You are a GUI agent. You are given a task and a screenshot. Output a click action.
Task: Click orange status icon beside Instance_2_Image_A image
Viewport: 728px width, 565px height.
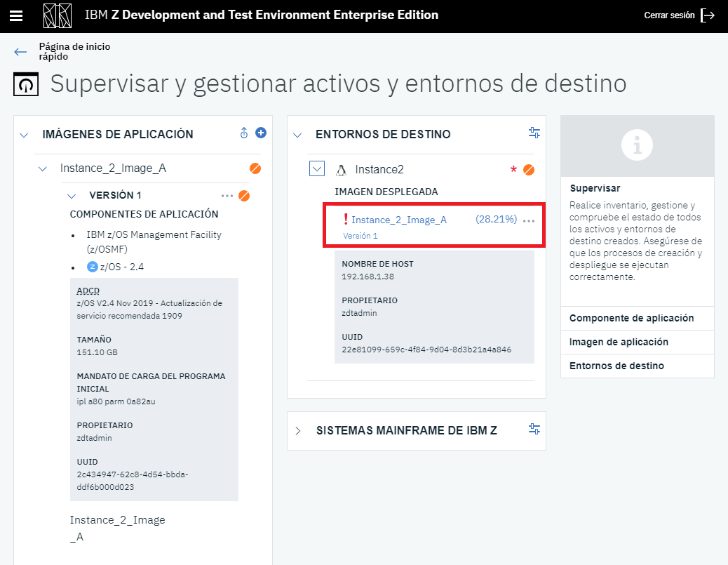tap(255, 168)
